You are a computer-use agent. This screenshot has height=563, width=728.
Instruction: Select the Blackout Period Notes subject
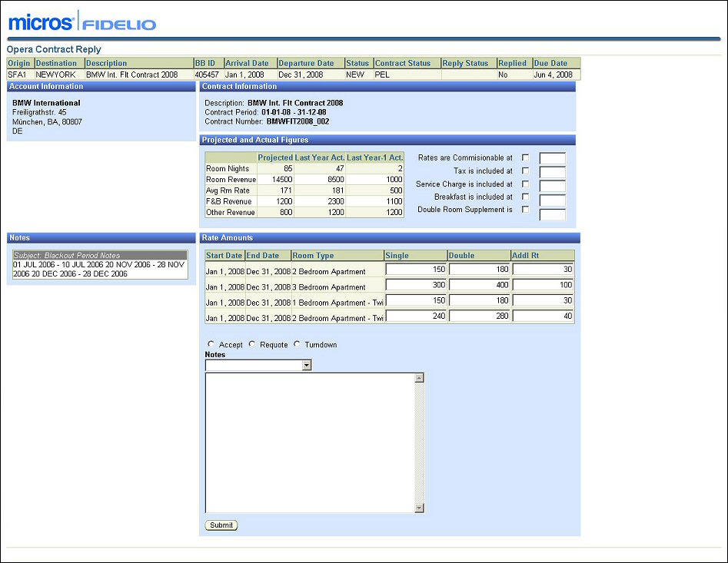(100, 255)
